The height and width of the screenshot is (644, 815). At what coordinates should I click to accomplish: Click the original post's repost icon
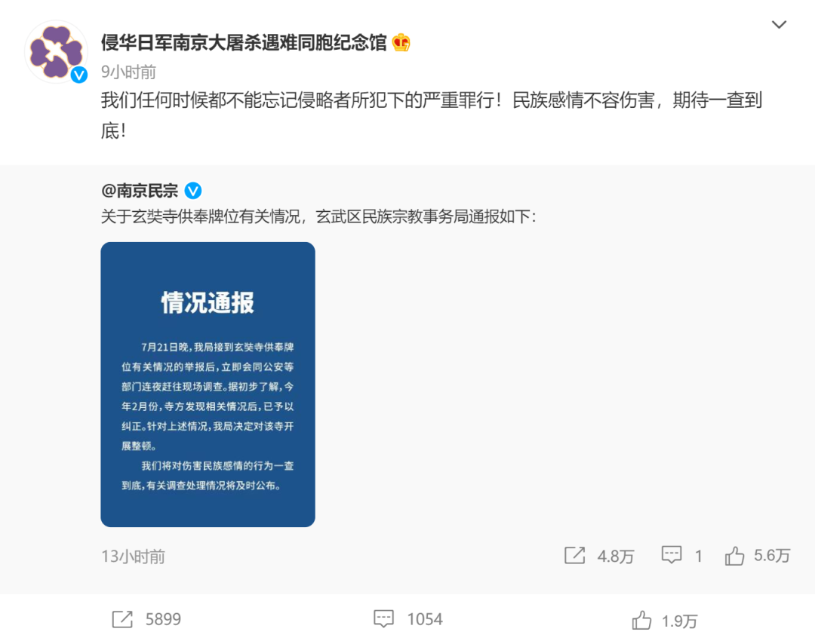(575, 556)
